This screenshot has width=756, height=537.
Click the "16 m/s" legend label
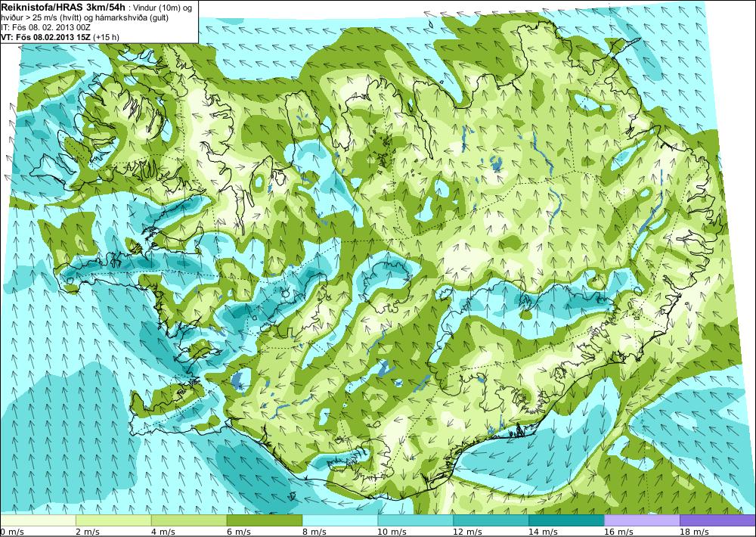(x=618, y=532)
